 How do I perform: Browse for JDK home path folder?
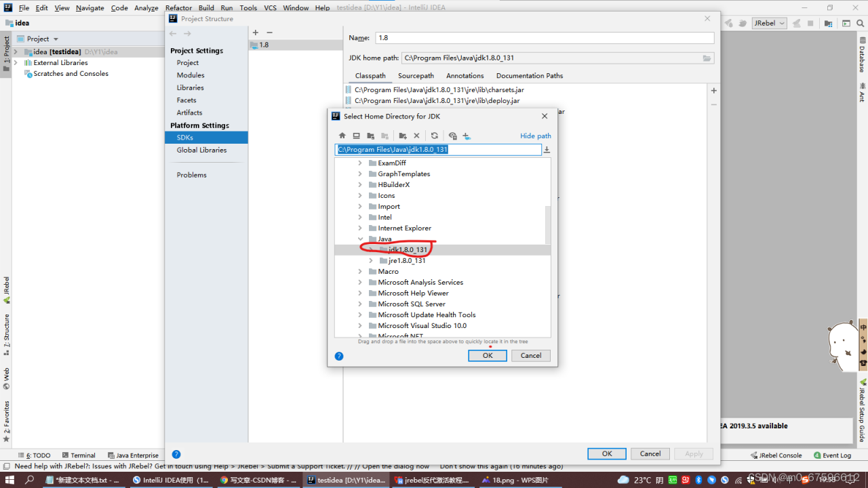coord(707,58)
